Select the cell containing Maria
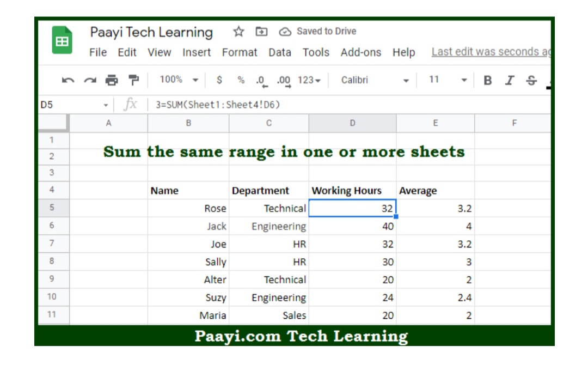Image resolution: width=588 pixels, height=365 pixels. pos(188,315)
